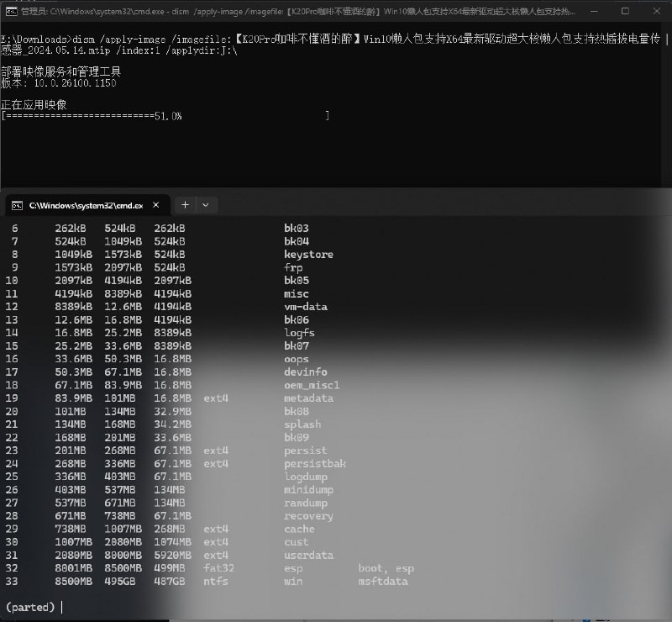Open the terminal profile dropdown chevron
The image size is (672, 622).
(x=206, y=205)
